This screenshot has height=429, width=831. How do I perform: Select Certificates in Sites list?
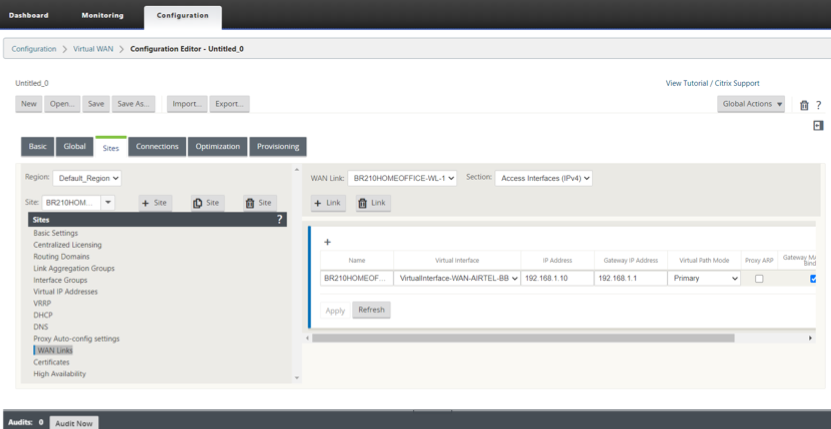point(51,362)
